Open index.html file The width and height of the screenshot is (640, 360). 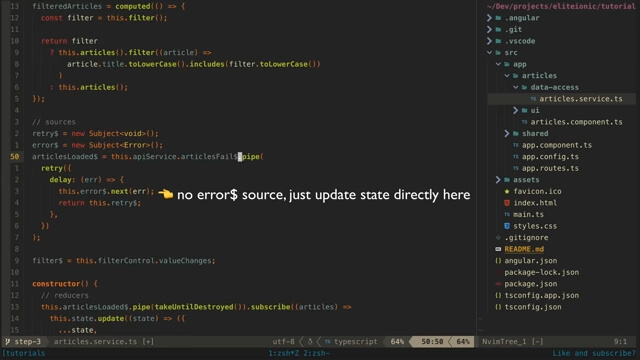pyautogui.click(x=535, y=203)
